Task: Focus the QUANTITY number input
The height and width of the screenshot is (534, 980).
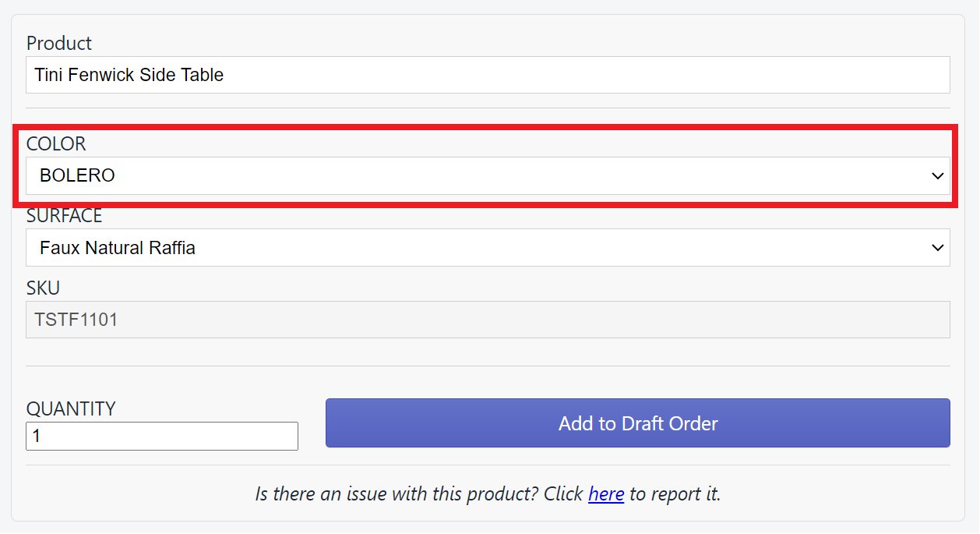Action: coord(162,437)
